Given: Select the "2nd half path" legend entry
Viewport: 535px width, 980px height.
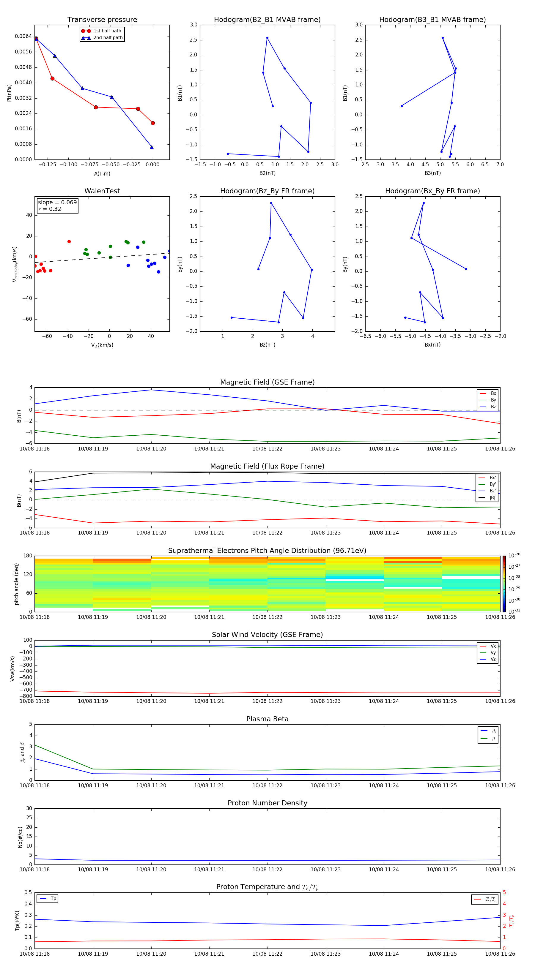Looking at the screenshot, I should click(102, 38).
